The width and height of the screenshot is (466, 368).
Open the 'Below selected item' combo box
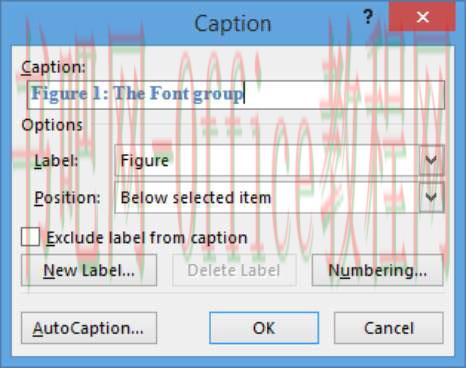(279, 197)
